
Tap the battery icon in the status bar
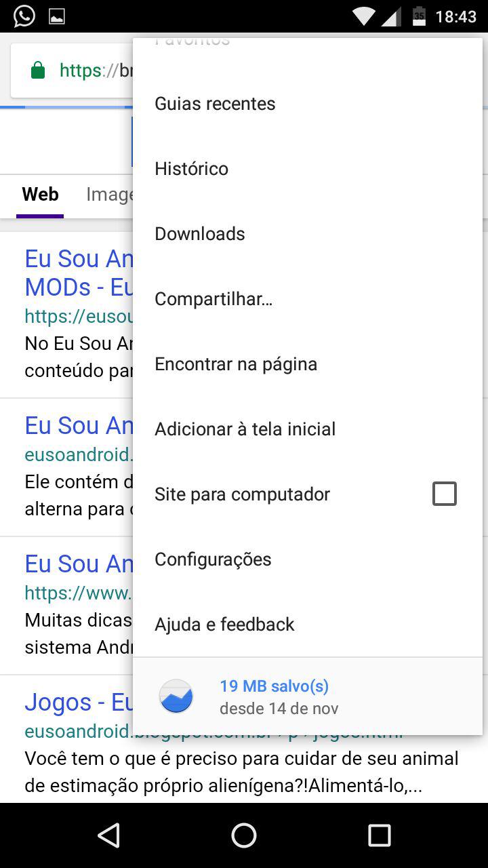[x=419, y=16]
